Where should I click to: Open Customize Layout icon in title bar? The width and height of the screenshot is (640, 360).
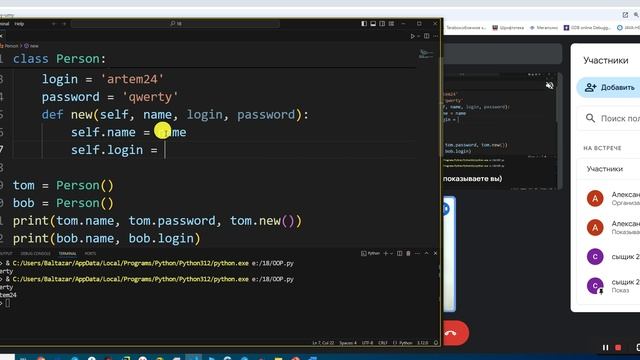pos(391,24)
